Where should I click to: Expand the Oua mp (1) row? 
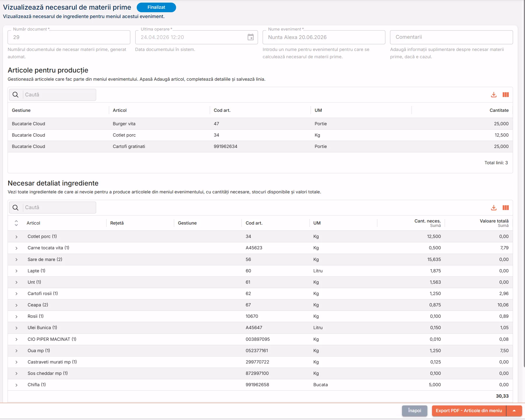[x=16, y=351]
